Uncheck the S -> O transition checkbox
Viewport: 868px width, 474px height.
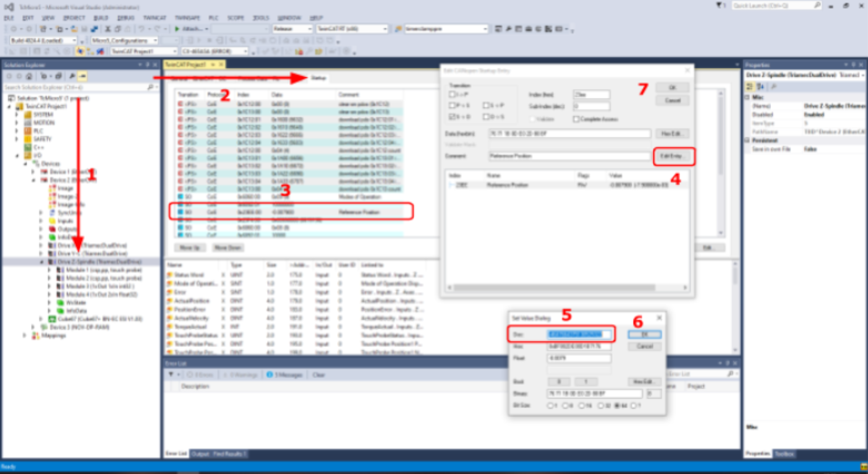tap(453, 117)
